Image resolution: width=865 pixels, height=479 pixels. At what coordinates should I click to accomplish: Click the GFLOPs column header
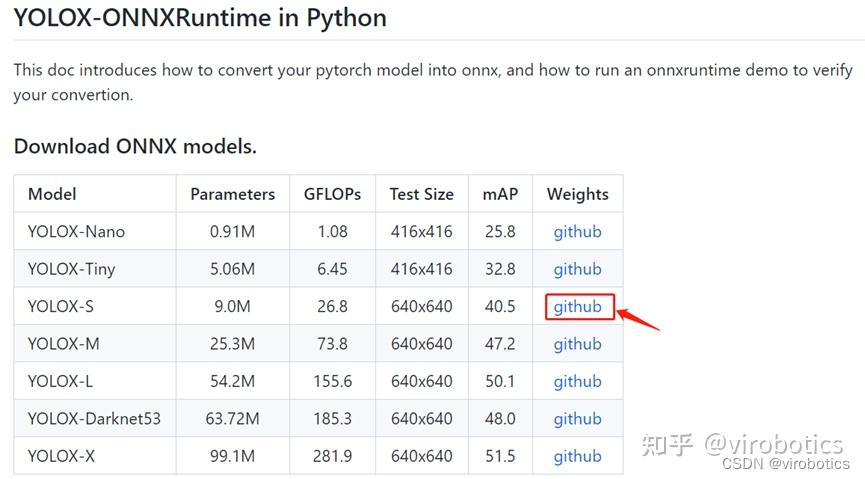[332, 194]
